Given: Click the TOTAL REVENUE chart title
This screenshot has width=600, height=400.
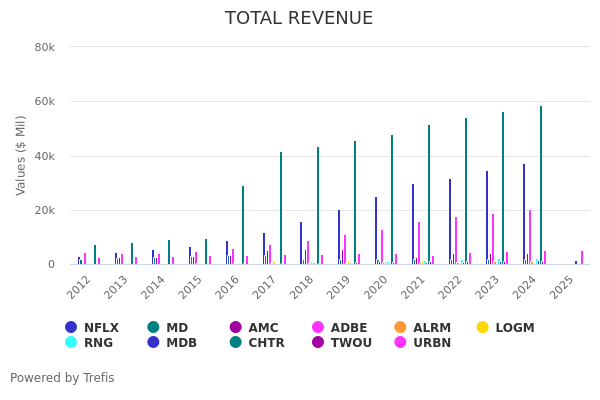Looking at the screenshot, I should [299, 18].
